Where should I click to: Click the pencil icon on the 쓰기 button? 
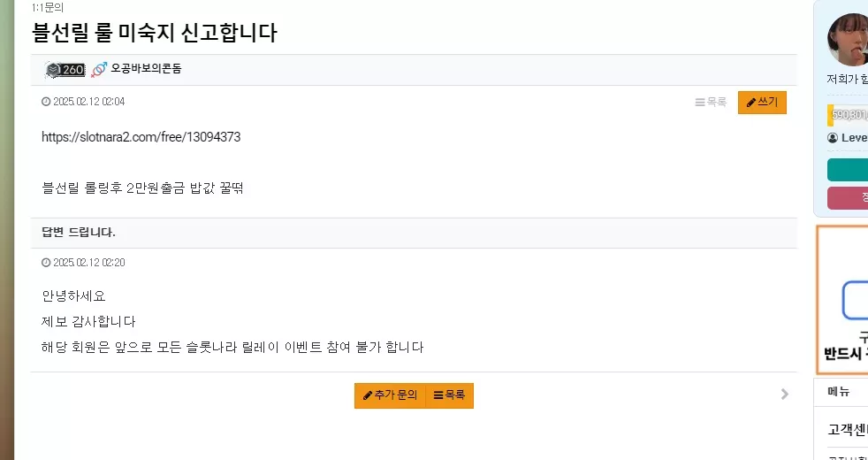pyautogui.click(x=751, y=103)
